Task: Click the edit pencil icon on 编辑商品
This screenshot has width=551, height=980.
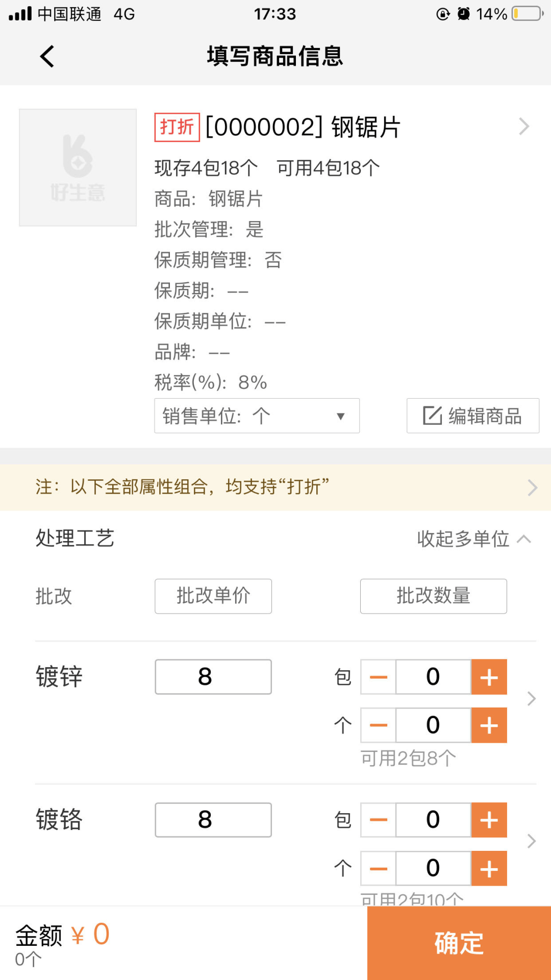Action: point(433,415)
